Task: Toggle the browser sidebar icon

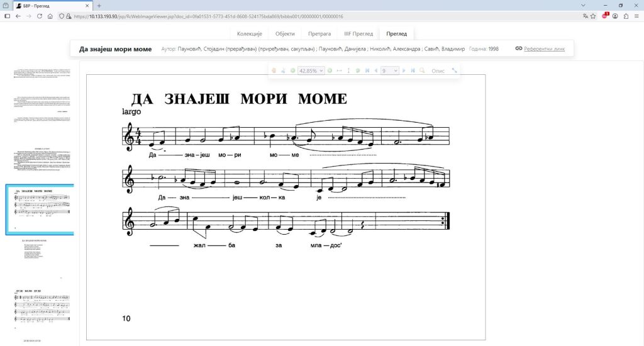Action: click(7, 16)
